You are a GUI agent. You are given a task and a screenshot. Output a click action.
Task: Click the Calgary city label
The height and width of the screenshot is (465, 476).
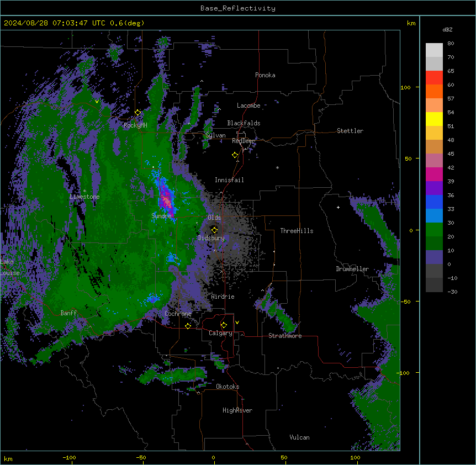[x=220, y=333]
